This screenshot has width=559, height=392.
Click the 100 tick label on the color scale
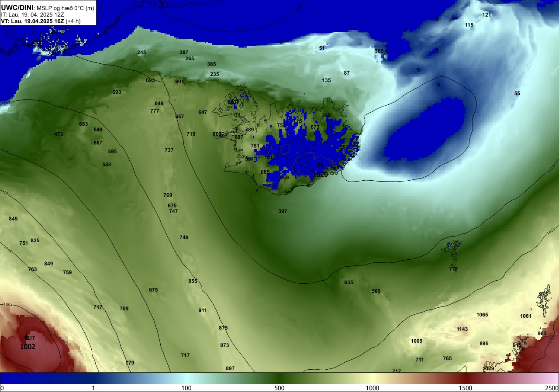click(x=186, y=388)
